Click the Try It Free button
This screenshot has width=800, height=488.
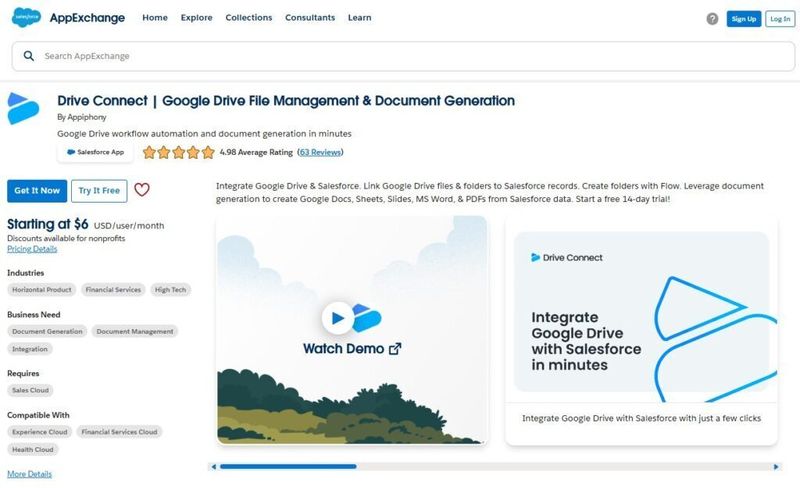(x=99, y=191)
